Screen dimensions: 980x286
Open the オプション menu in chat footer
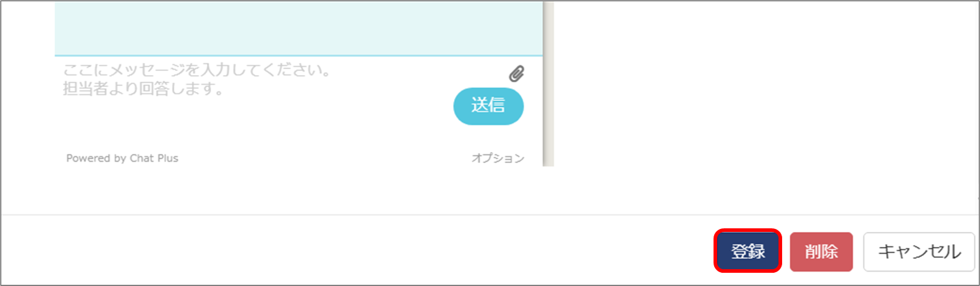click(498, 158)
